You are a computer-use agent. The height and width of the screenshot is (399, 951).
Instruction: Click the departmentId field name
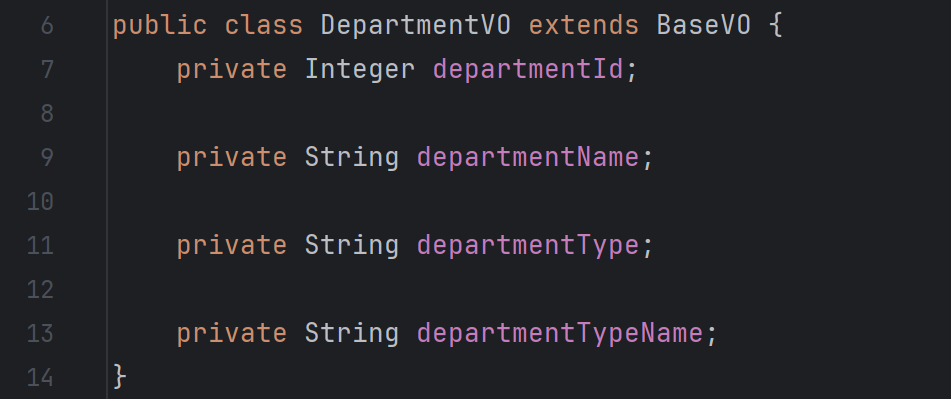pyautogui.click(x=528, y=70)
